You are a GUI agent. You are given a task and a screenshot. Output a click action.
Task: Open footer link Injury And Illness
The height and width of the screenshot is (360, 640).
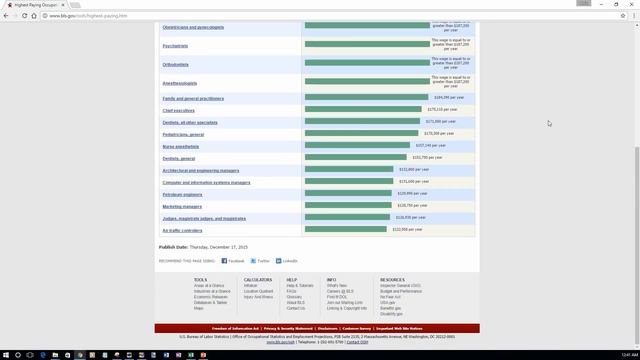[x=258, y=297]
